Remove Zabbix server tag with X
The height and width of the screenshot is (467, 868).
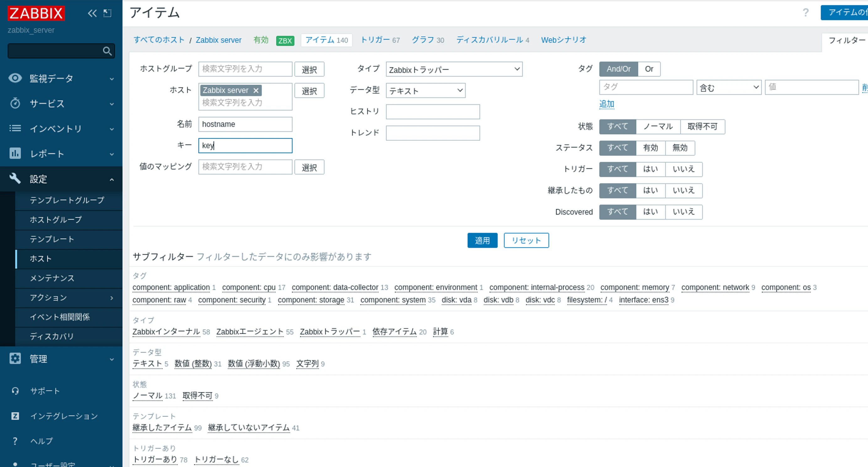click(256, 90)
